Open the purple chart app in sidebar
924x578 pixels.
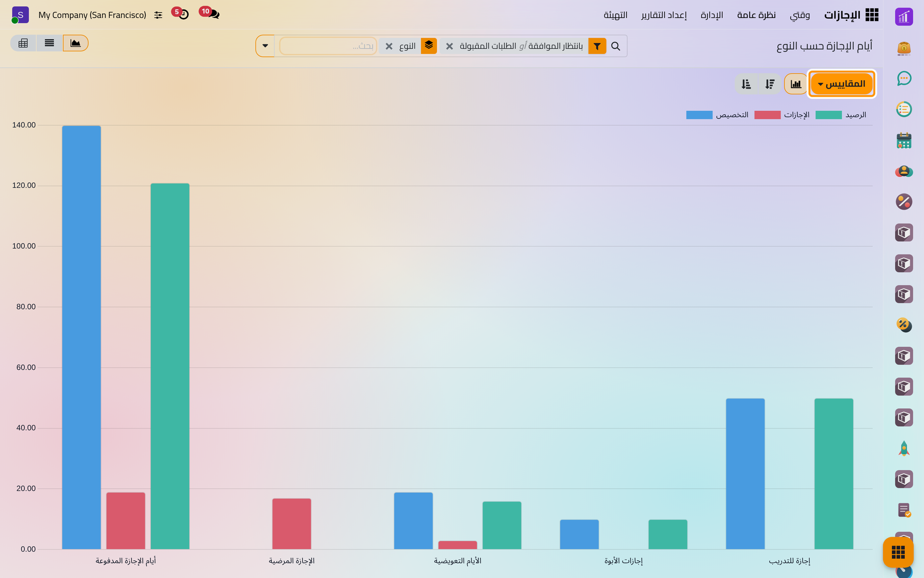tap(904, 17)
